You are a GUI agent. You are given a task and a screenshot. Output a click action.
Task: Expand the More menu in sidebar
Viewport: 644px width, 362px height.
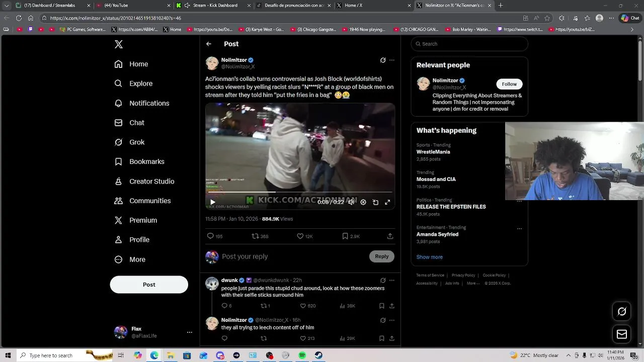pos(130,259)
